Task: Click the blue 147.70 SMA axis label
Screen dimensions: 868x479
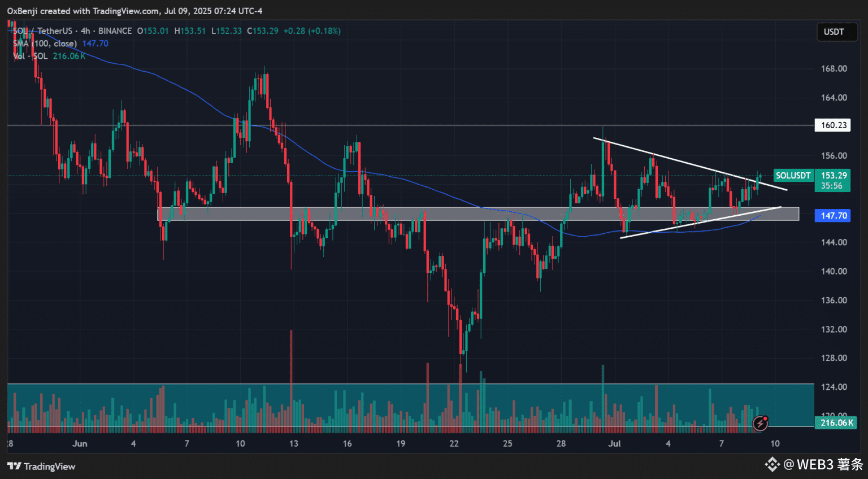Action: (x=834, y=216)
